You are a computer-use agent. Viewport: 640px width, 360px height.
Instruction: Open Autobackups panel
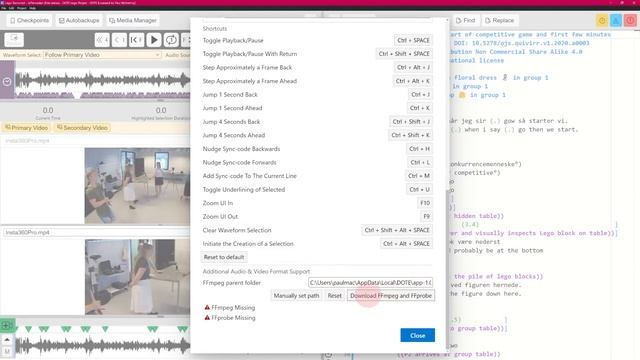[x=79, y=20]
